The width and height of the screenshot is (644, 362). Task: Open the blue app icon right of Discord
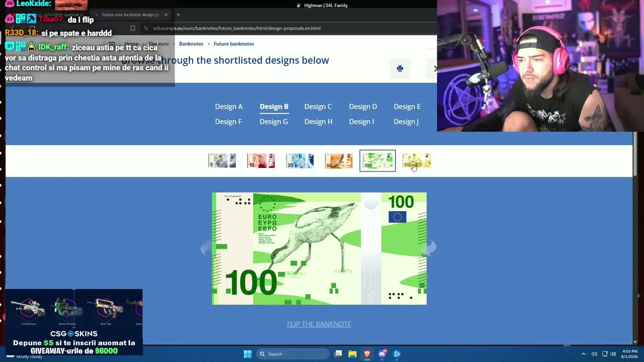pyautogui.click(x=397, y=354)
